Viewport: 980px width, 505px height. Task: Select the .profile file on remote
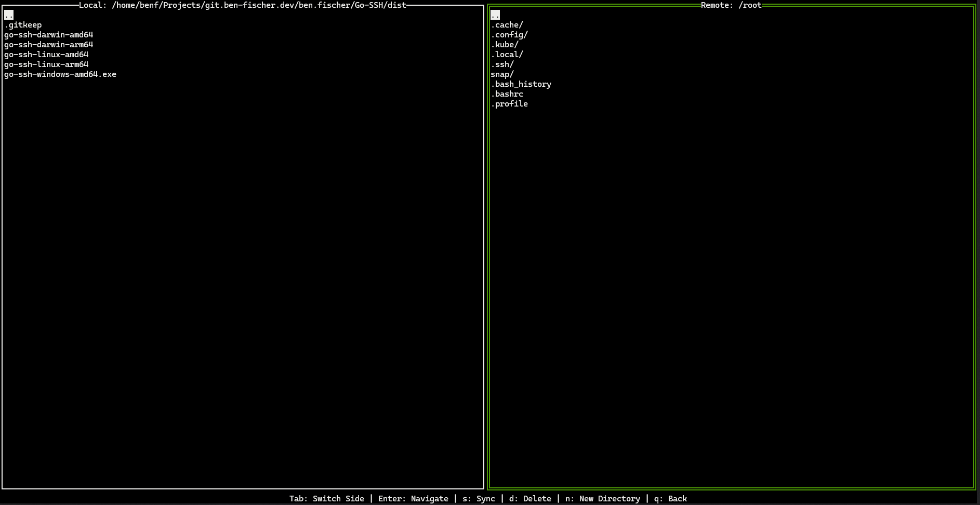(509, 104)
